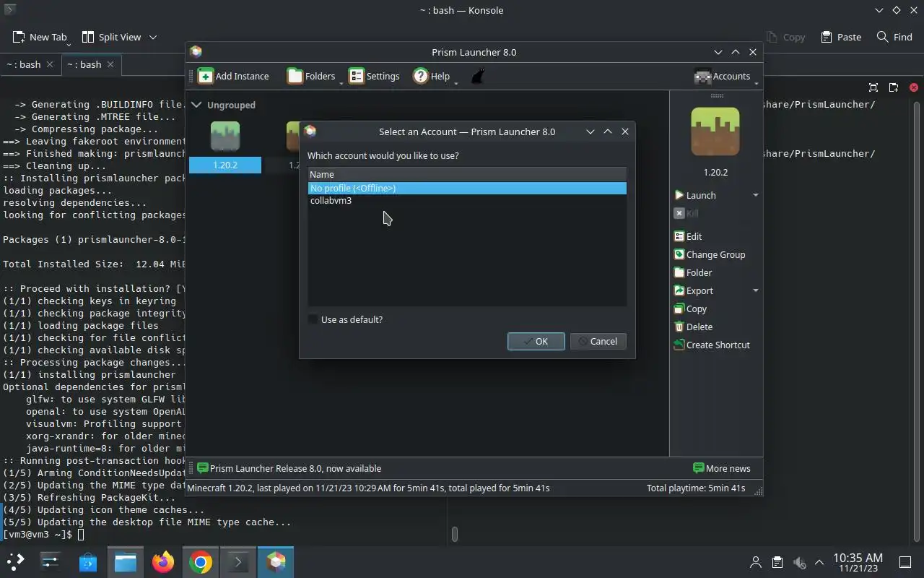Open the More news button

pyautogui.click(x=722, y=468)
